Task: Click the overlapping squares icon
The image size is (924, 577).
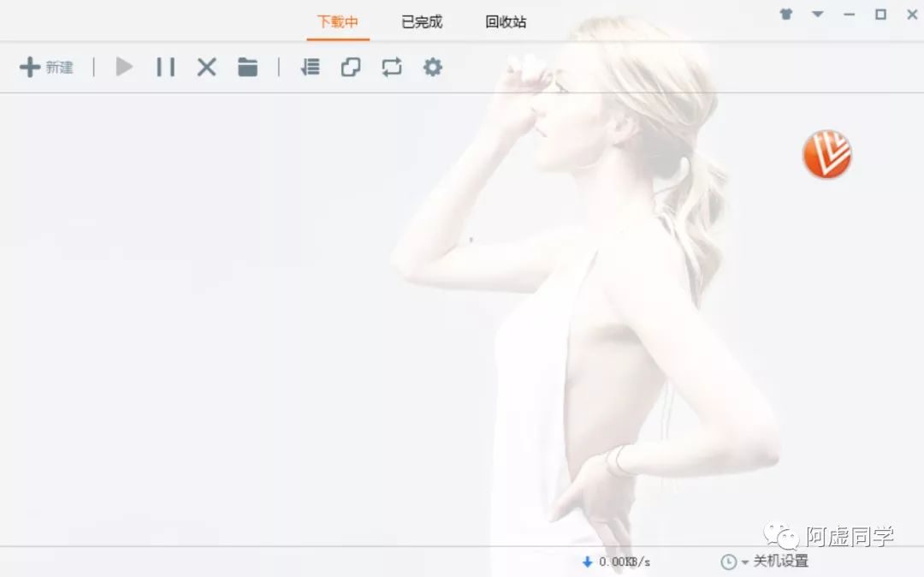Action: pos(351,67)
